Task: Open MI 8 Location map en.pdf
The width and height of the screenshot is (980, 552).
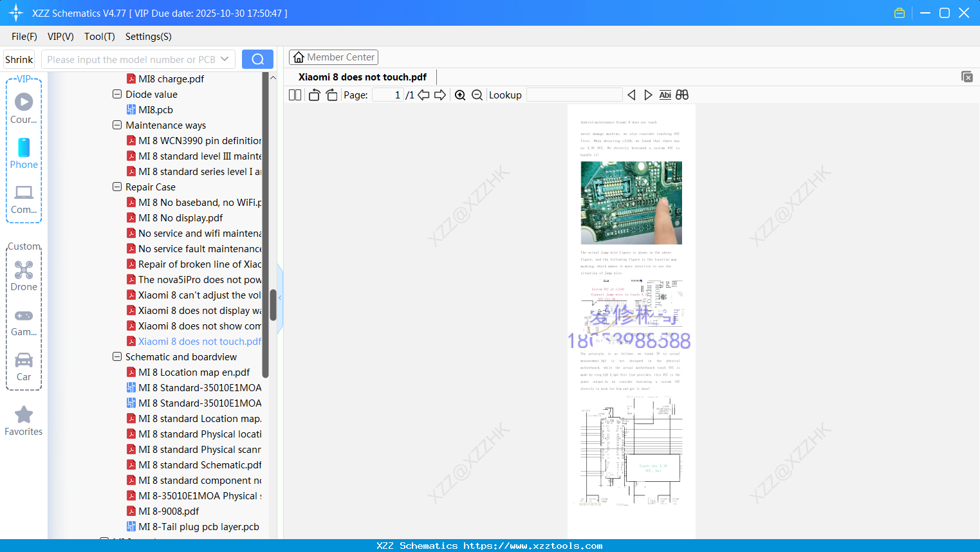Action: pos(189,372)
